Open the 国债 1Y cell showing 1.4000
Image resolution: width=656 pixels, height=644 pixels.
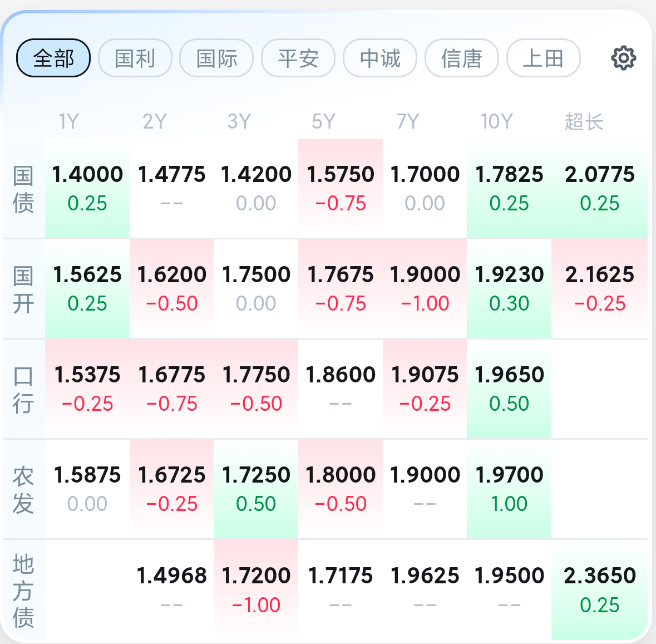87,189
